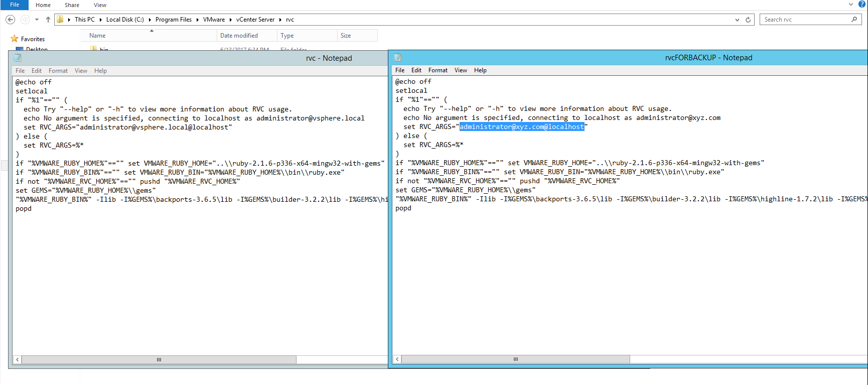868x385 pixels.
Task: Open the recent locations dropdown arrow
Action: pos(37,20)
